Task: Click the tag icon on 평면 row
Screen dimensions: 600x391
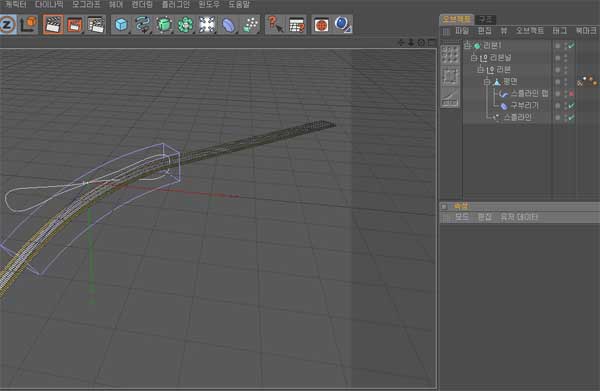Action: coord(587,81)
